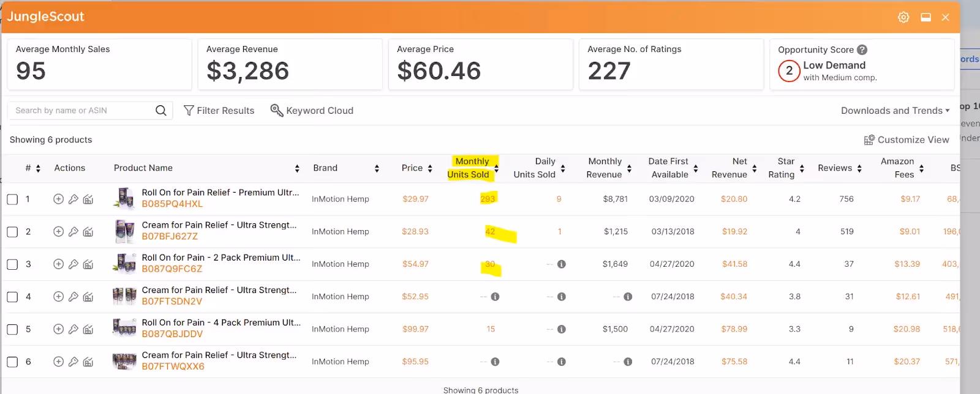Viewport: 980px width, 394px height.
Task: Select checkbox for product row 5
Action: click(x=12, y=329)
